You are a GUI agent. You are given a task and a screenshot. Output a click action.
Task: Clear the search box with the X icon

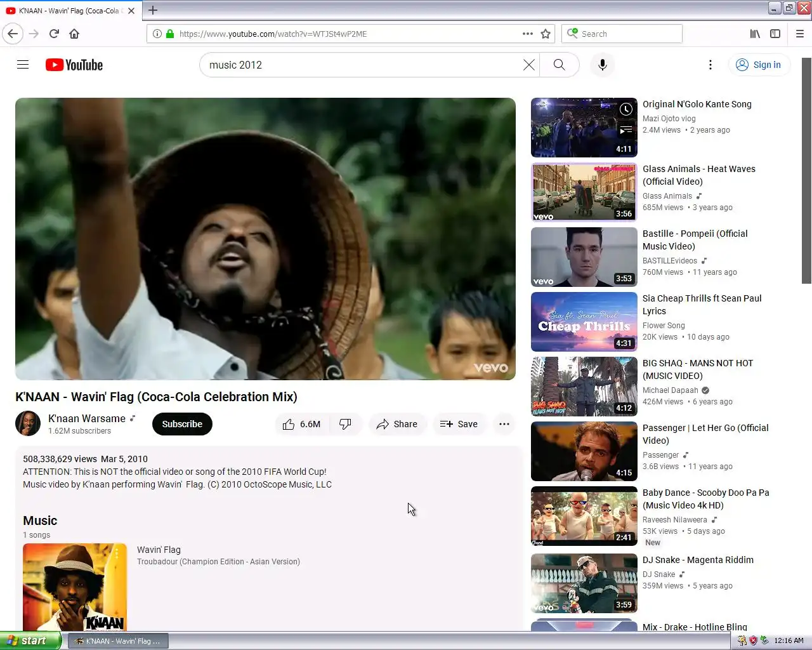click(x=528, y=65)
